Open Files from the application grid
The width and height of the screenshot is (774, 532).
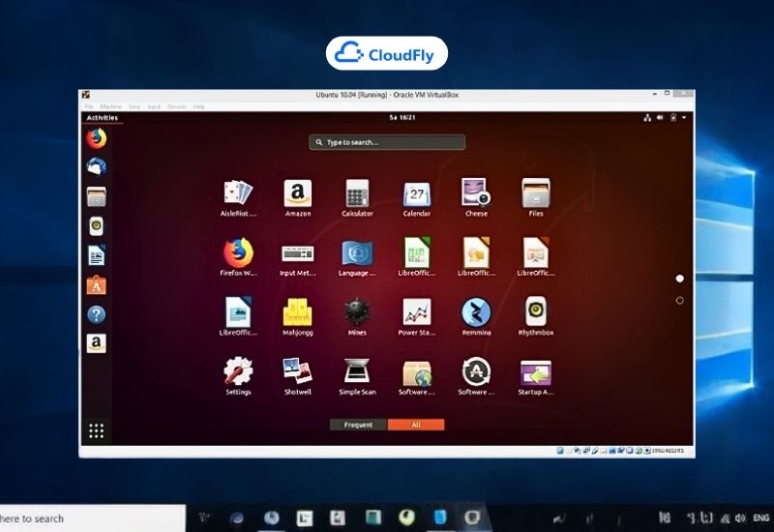536,197
